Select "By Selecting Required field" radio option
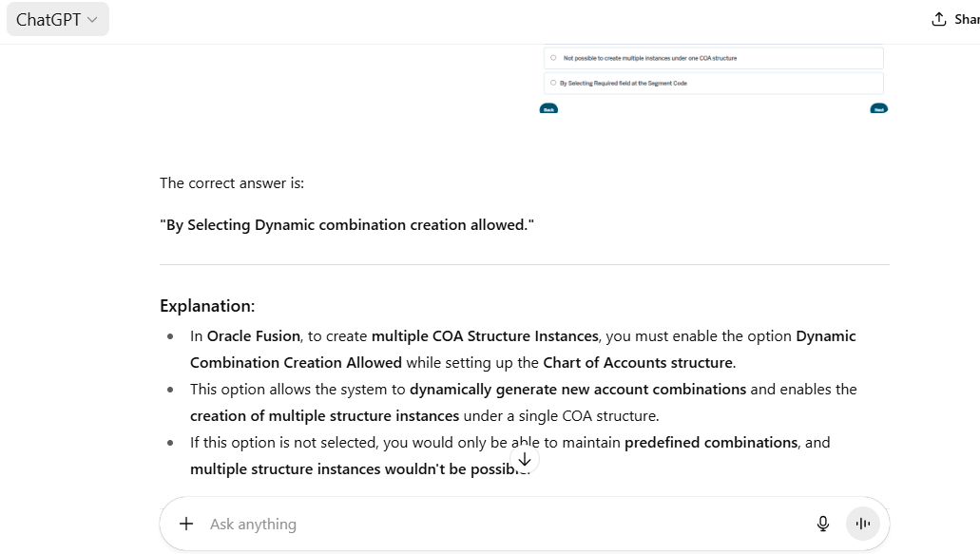 click(x=553, y=83)
